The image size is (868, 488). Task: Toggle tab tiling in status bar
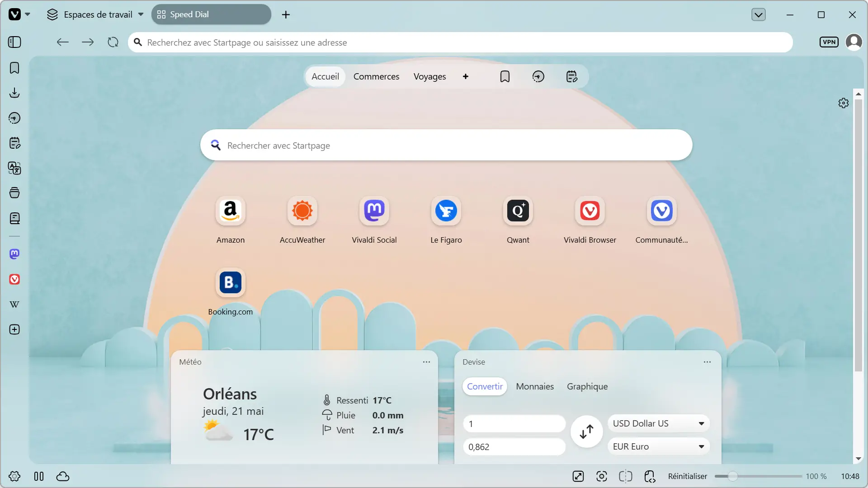(39, 476)
